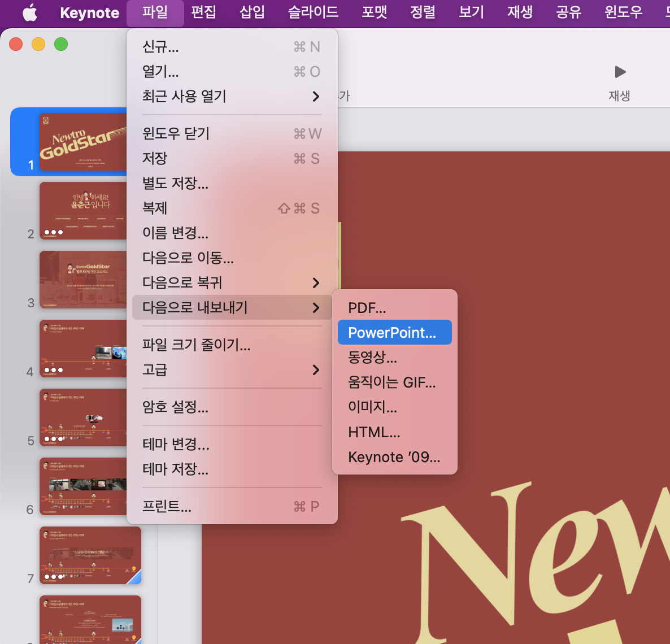Open the "슬라이드" menu
The height and width of the screenshot is (644, 670).
312,12
